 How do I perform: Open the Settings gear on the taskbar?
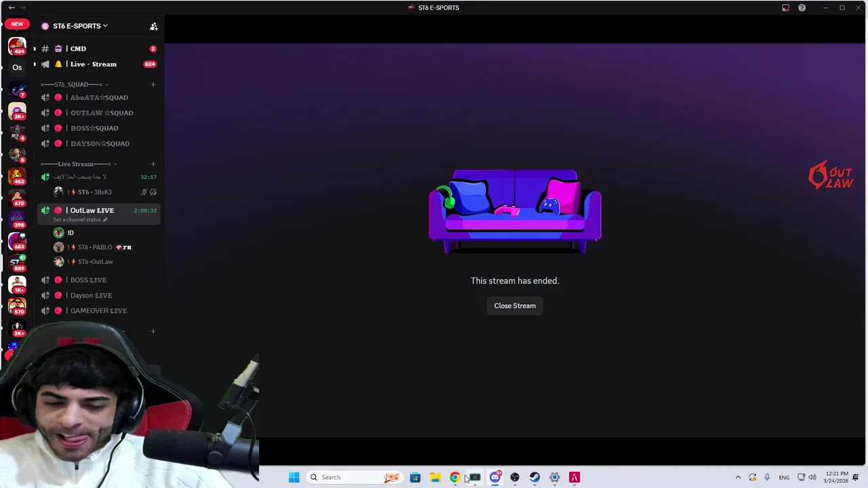(x=555, y=477)
